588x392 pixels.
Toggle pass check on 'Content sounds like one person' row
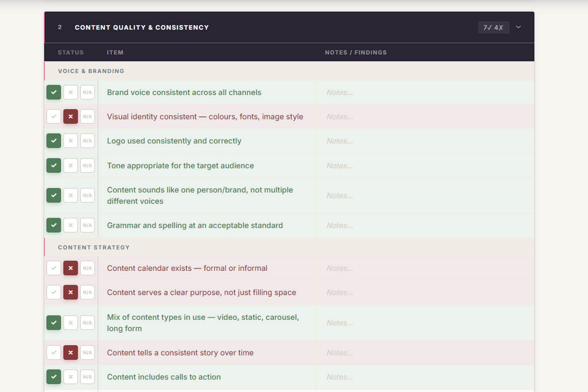(x=54, y=195)
